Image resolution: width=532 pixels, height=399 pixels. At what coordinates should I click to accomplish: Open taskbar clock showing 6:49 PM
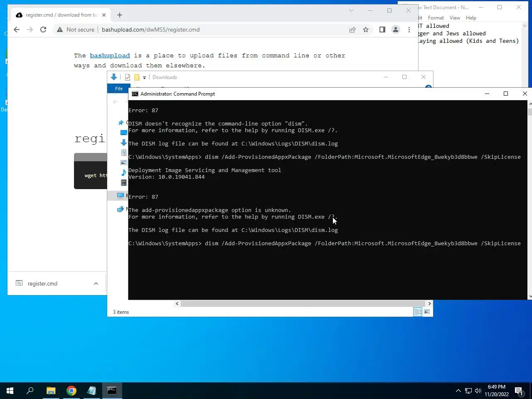click(x=497, y=391)
